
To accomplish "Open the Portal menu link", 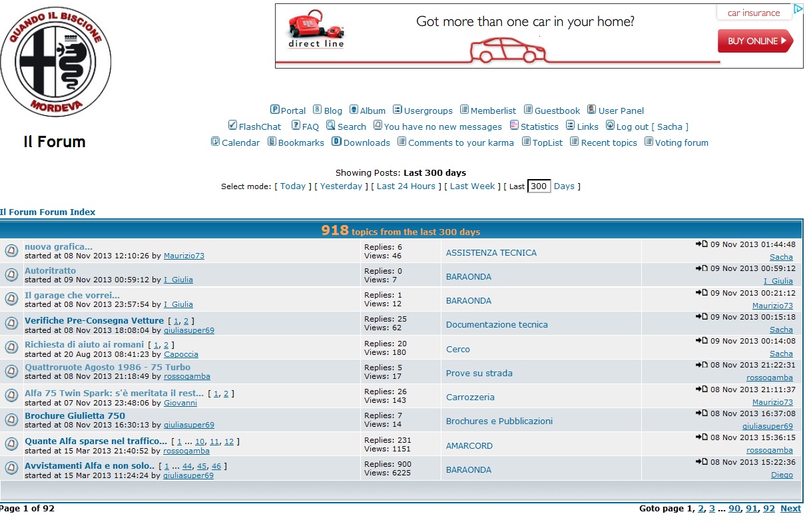I will (293, 111).
